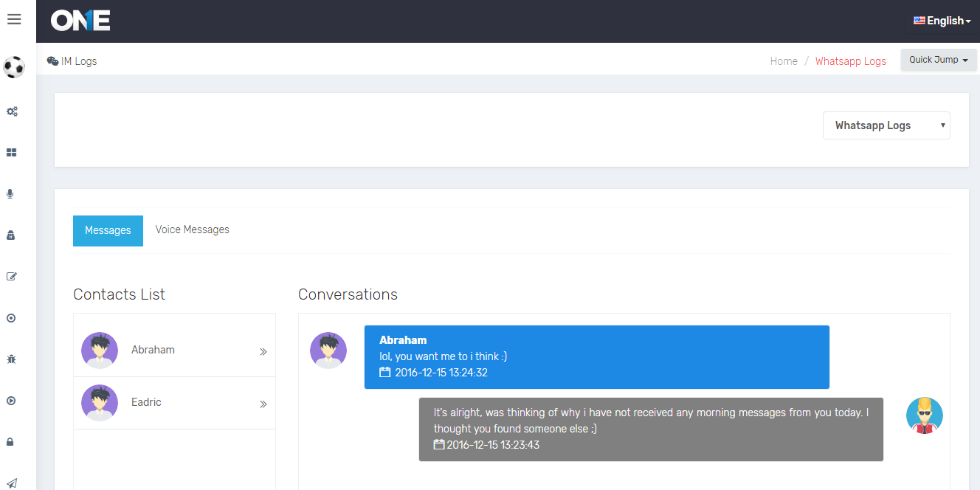Click the paper plane icon in sidebar
Viewport: 980px width, 490px height.
tap(11, 483)
